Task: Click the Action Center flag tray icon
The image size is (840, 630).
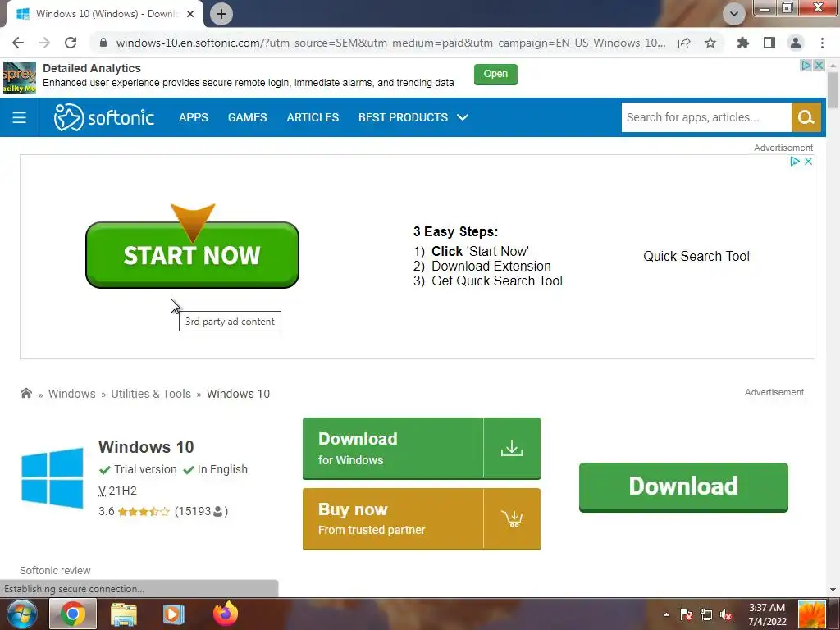Action: pyautogui.click(x=687, y=614)
